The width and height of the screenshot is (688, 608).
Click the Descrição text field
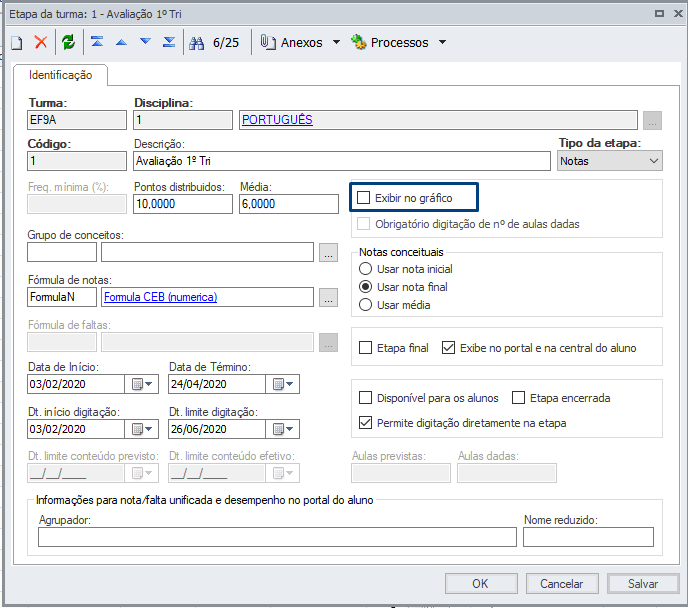[341, 160]
